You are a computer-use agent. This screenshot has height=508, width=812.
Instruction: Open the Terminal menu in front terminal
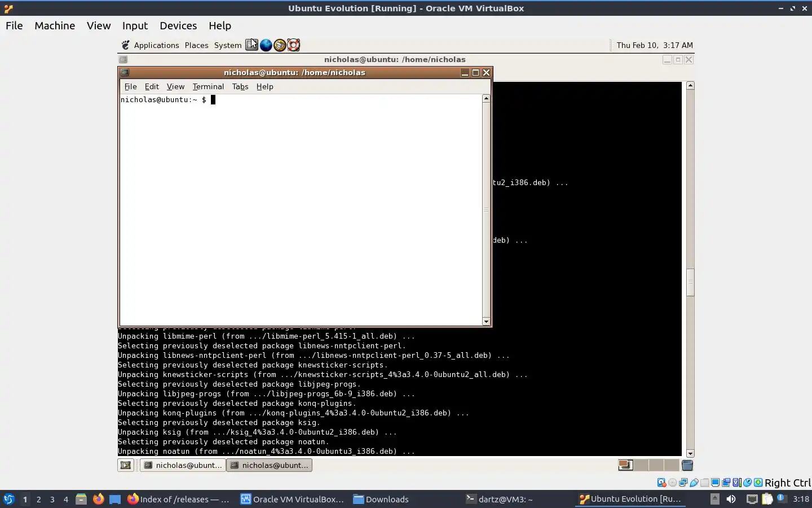coord(208,86)
